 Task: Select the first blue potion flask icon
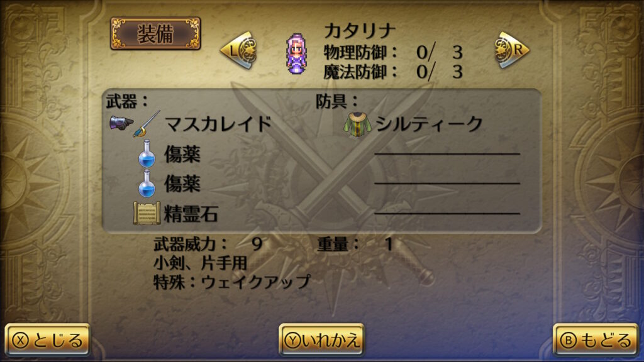(x=147, y=153)
